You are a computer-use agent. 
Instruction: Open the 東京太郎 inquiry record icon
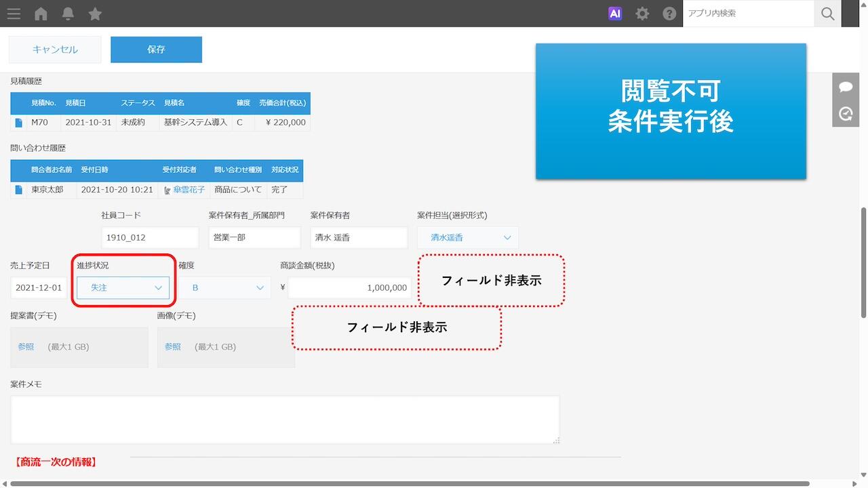(x=19, y=190)
